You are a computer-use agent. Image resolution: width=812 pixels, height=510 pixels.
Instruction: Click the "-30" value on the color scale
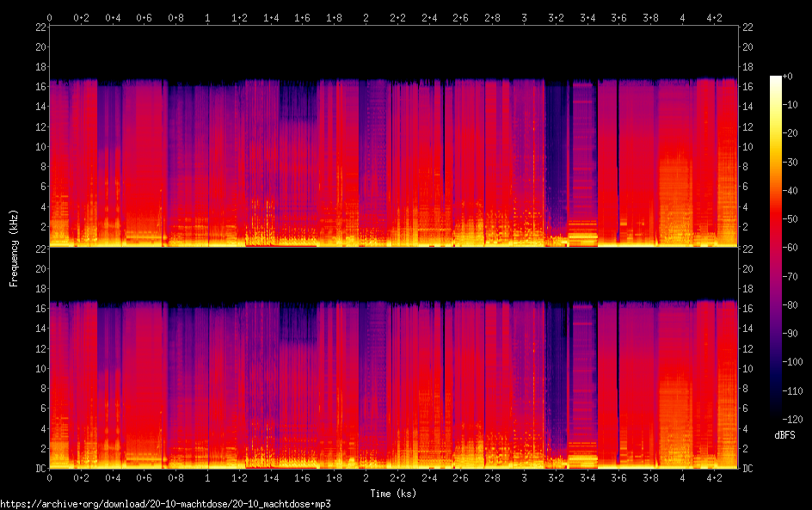point(790,162)
